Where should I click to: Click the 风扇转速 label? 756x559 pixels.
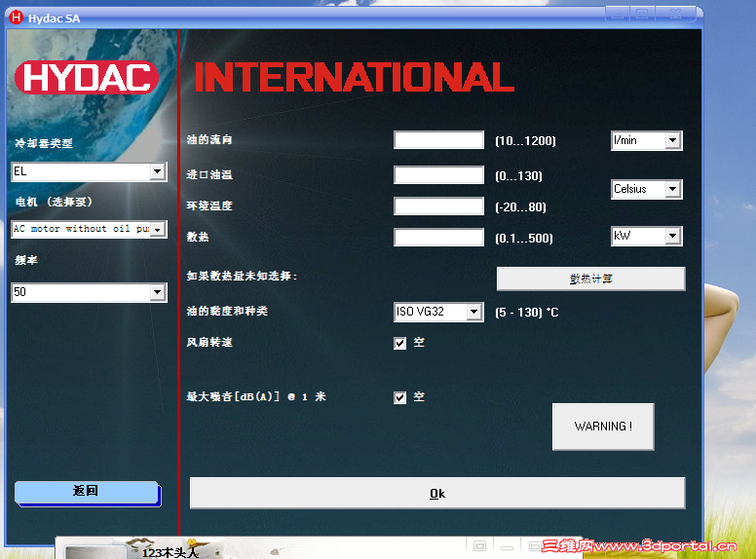pyautogui.click(x=209, y=342)
